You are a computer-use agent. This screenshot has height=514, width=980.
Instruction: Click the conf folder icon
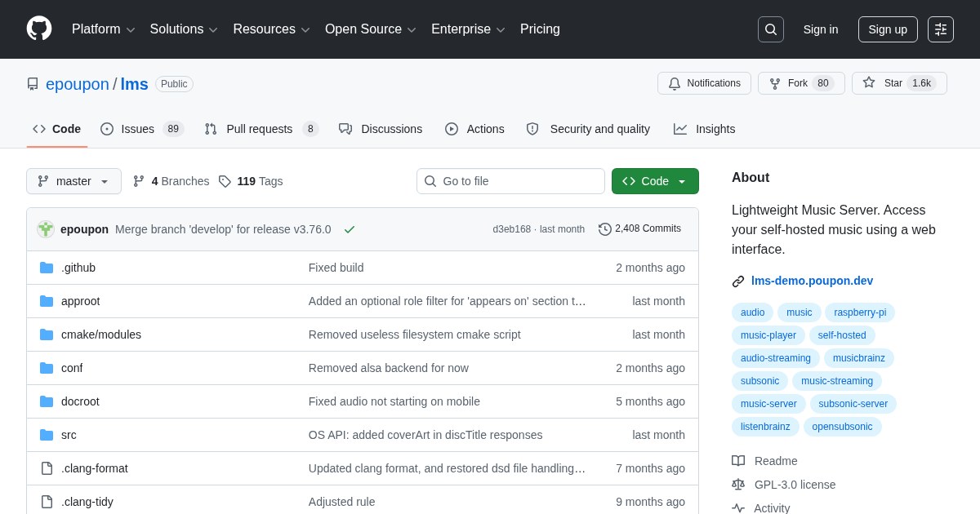[x=47, y=368]
